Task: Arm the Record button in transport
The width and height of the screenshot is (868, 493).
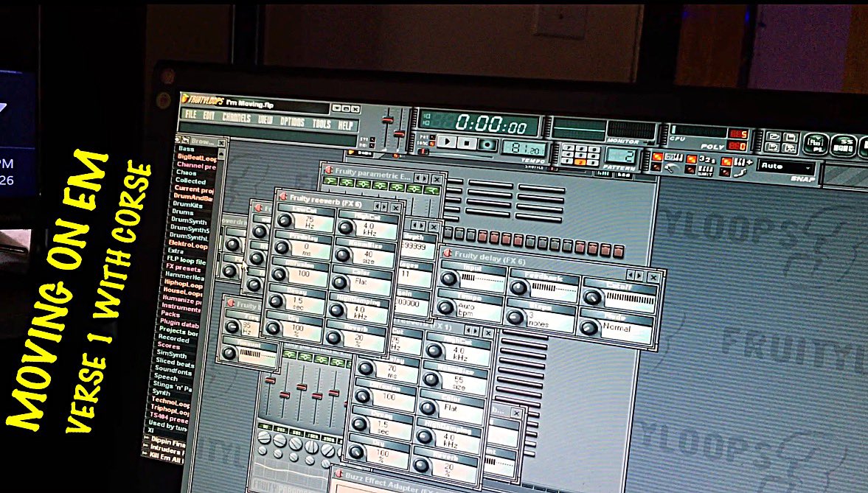Action: point(487,144)
